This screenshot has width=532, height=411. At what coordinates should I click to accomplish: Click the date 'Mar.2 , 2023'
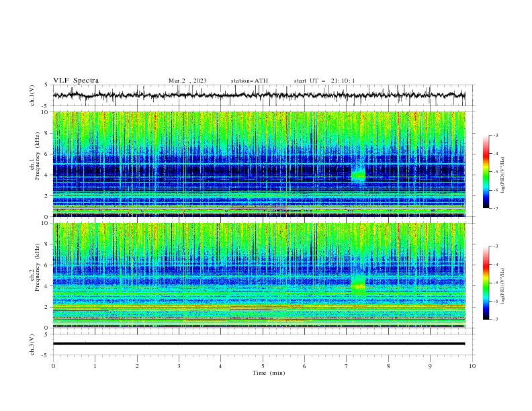click(187, 81)
